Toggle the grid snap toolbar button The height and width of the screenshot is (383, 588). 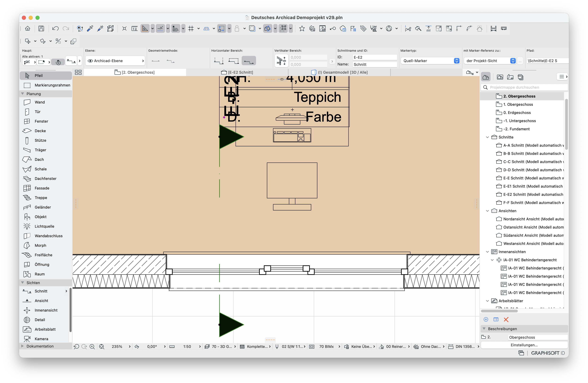tap(191, 28)
